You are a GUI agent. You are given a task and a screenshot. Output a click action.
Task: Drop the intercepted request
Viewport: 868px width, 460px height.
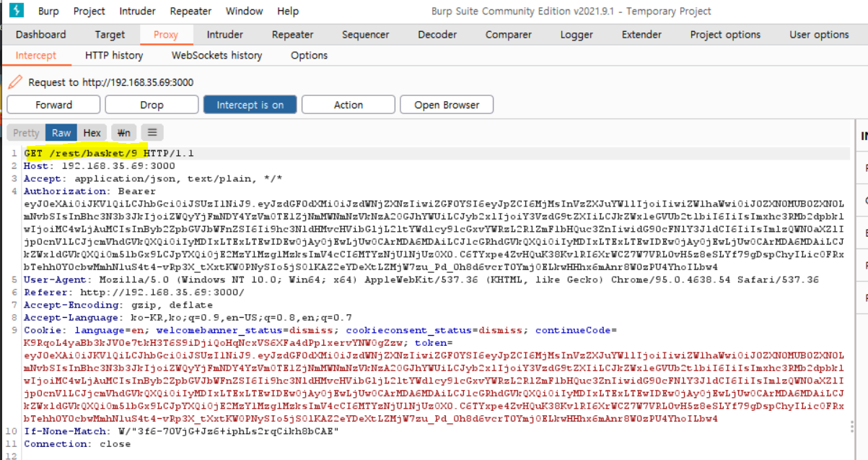[152, 105]
